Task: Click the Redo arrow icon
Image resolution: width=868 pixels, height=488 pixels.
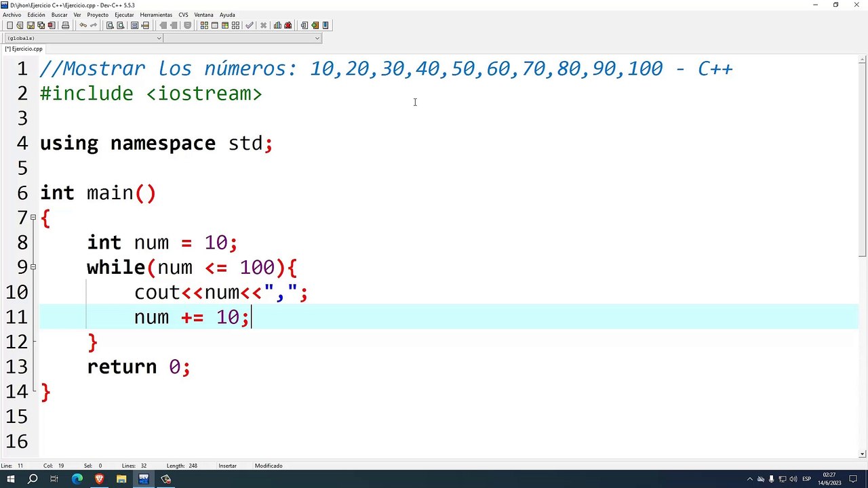Action: (x=94, y=25)
